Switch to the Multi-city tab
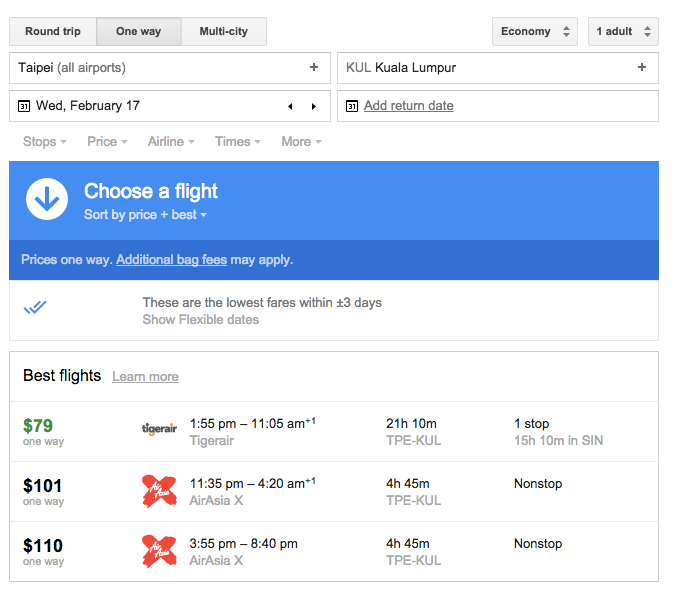Image resolution: width=689 pixels, height=589 pixels. pyautogui.click(x=227, y=32)
